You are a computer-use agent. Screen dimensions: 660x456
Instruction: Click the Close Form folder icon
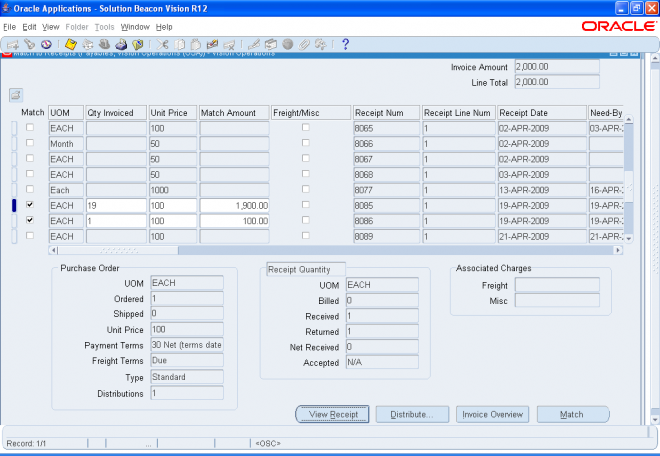[x=138, y=44]
